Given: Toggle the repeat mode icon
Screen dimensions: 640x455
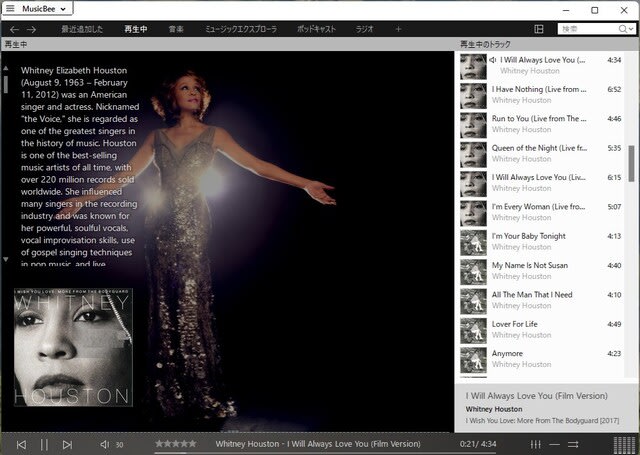Looking at the screenshot, I should (x=554, y=444).
